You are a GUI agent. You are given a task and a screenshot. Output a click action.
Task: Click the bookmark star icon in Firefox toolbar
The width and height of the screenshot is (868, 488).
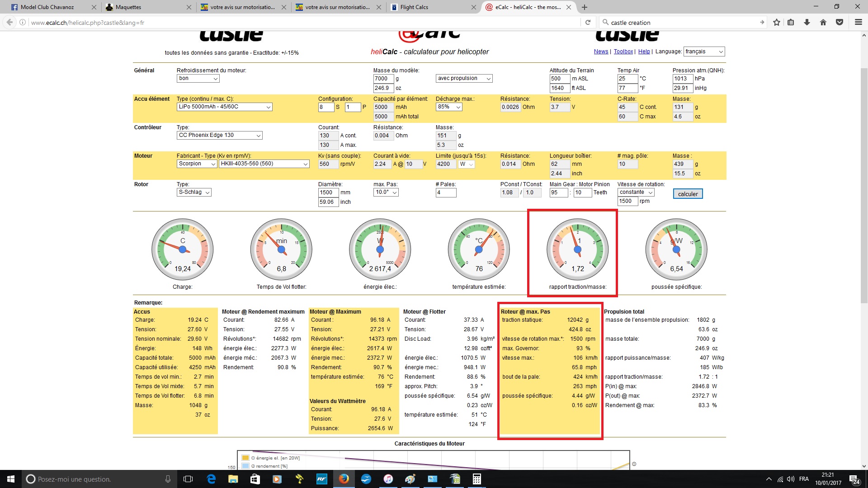pos(777,22)
